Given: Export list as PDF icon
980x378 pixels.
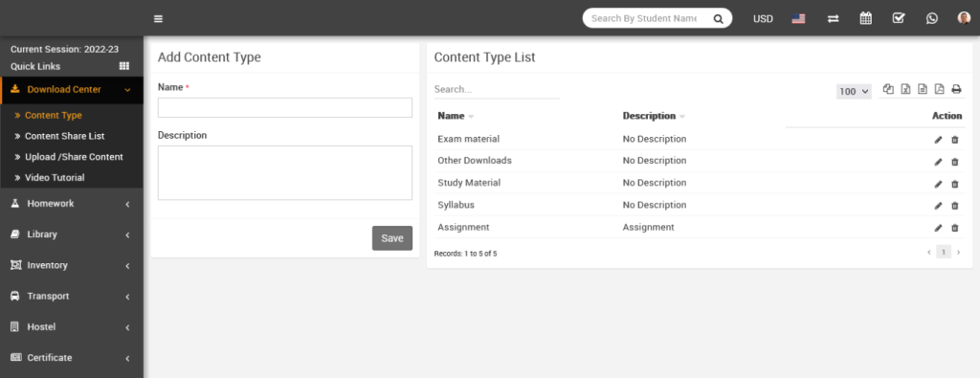Looking at the screenshot, I should (939, 89).
